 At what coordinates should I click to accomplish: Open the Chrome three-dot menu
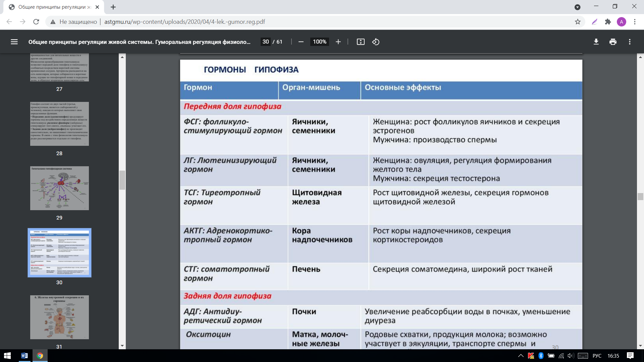tap(635, 22)
